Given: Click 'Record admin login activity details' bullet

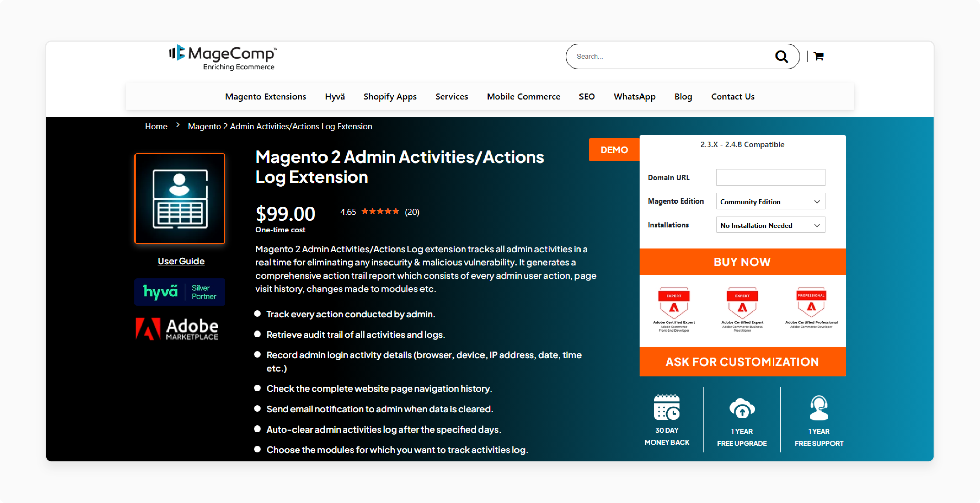Looking at the screenshot, I should [x=424, y=361].
